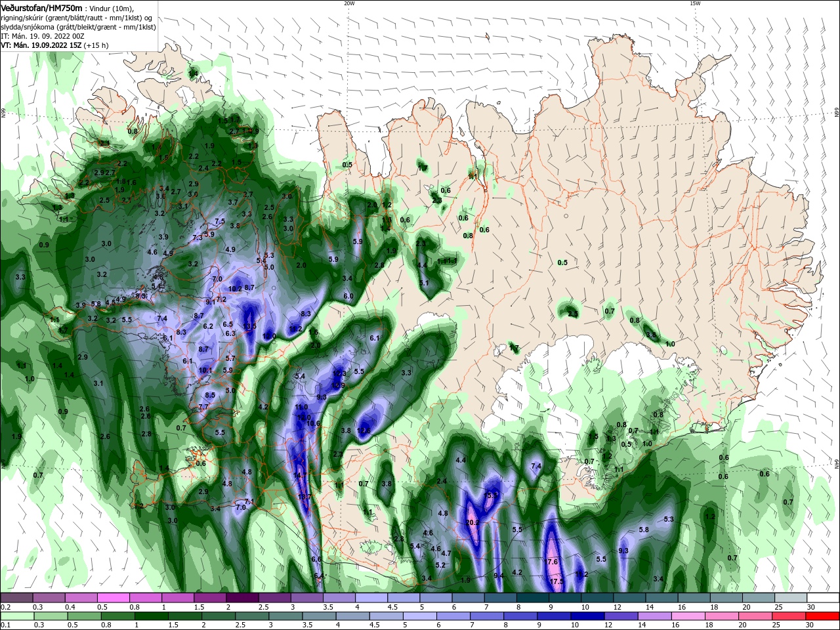Click the 9.4 precipitation value near the south coast
The width and height of the screenshot is (840, 630).
tap(498, 576)
